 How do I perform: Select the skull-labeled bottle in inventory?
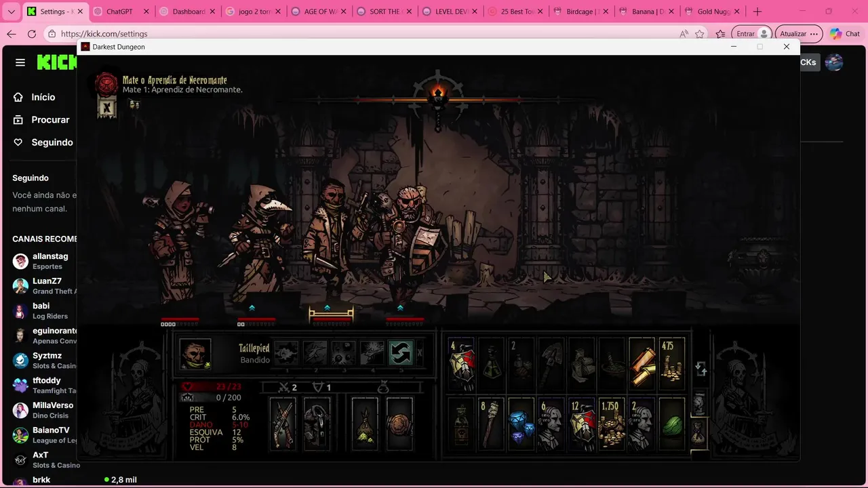pos(461,424)
